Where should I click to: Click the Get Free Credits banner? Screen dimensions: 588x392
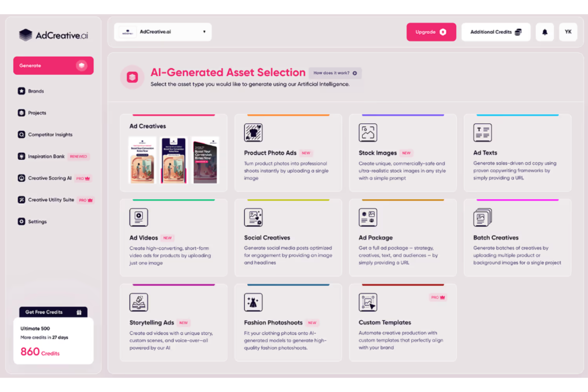[53, 312]
